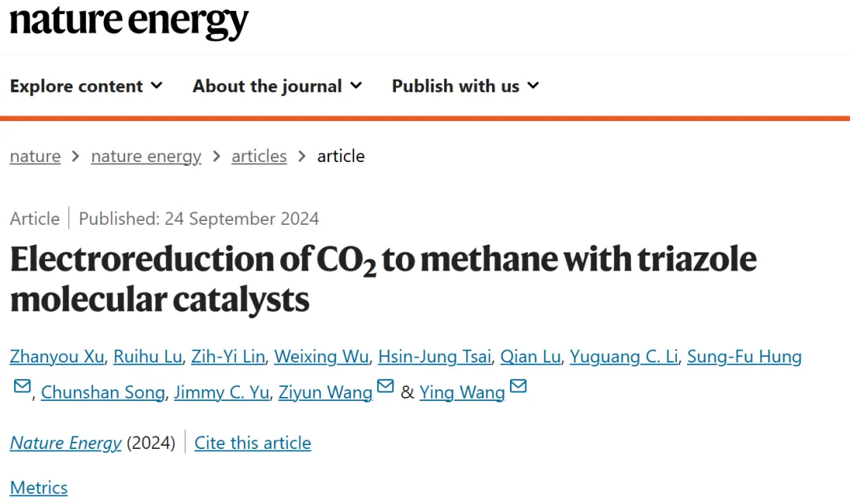View article Metrics
The image size is (850, 504).
click(39, 487)
